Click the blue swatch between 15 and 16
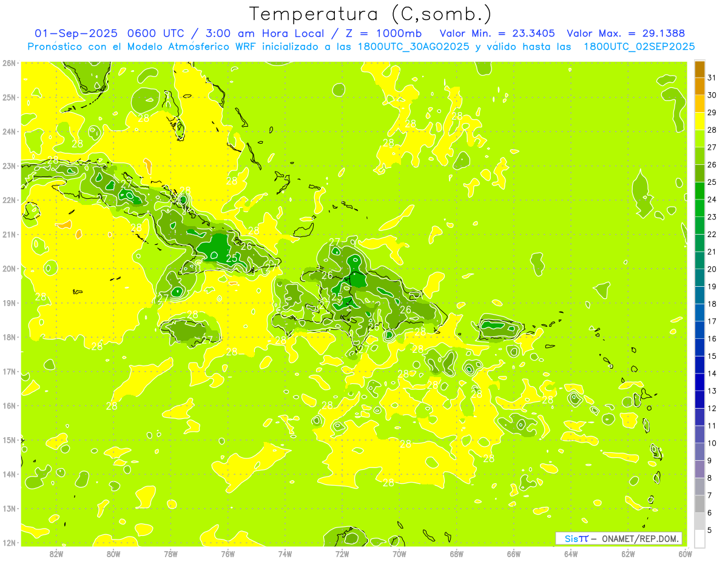This screenshot has height=562, width=728. (x=699, y=347)
